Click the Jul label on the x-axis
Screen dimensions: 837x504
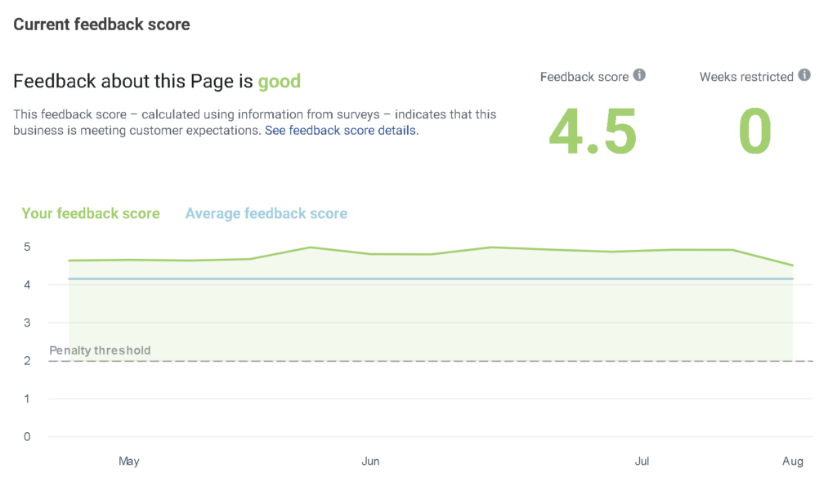[x=642, y=462]
